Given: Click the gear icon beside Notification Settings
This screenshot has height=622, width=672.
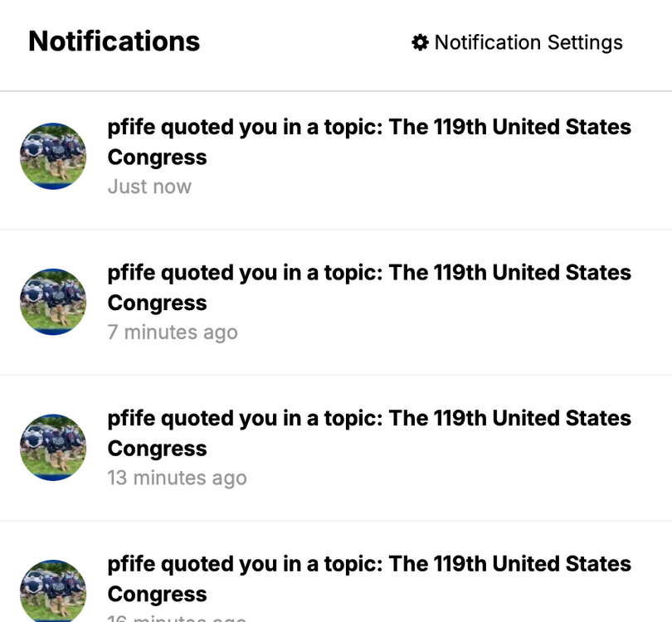Looking at the screenshot, I should [420, 42].
